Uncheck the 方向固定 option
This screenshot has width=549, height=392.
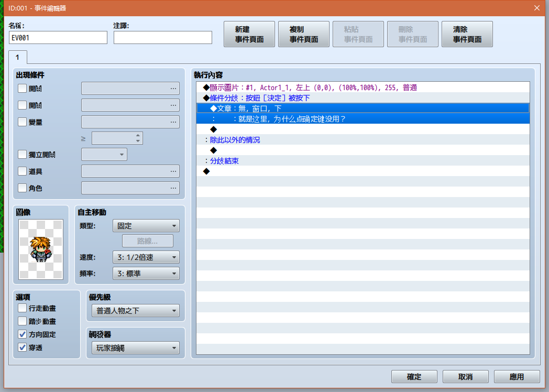pyautogui.click(x=22, y=334)
